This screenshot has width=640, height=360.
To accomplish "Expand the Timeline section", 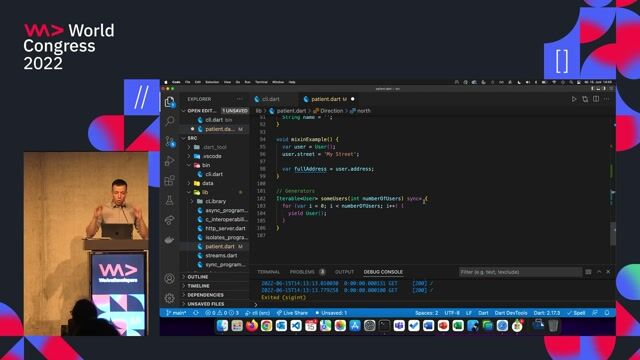I will (198, 286).
